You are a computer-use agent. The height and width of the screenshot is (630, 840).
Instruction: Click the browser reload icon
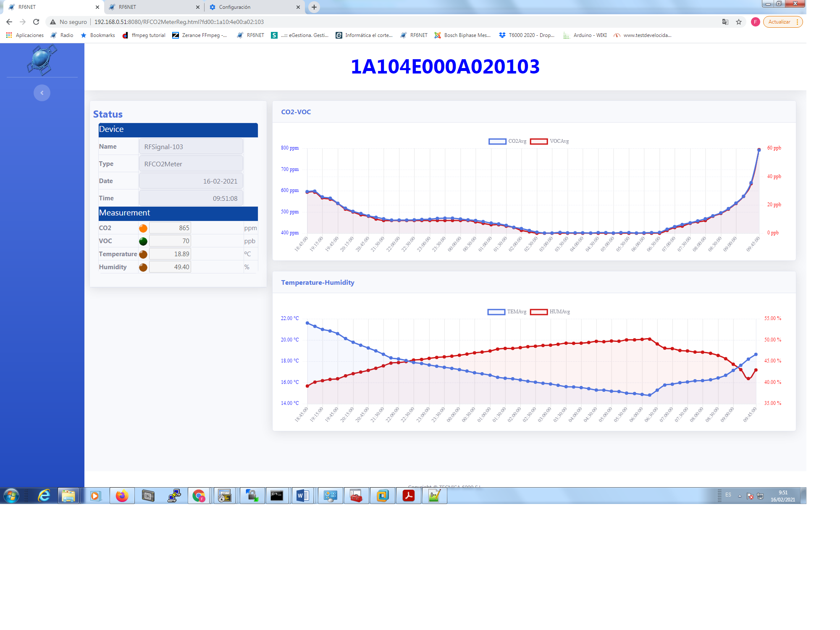click(x=36, y=22)
